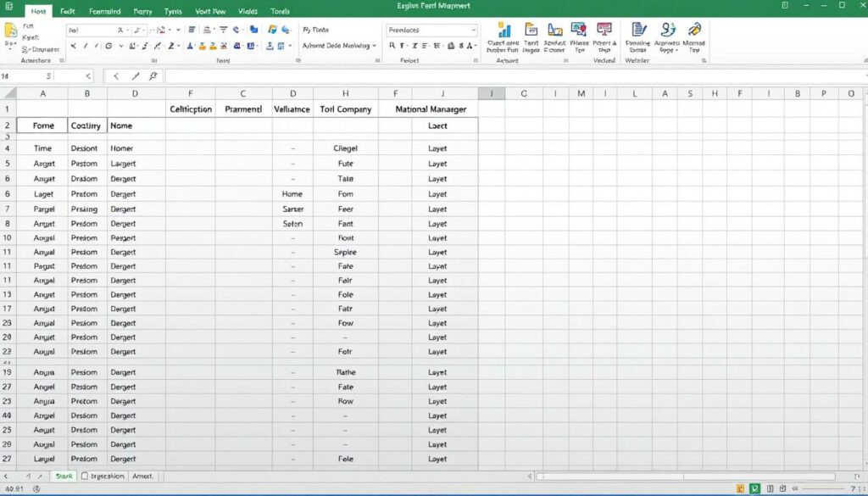The height and width of the screenshot is (496, 868).
Task: Open the Fedt ribbon tab
Action: tap(68, 11)
